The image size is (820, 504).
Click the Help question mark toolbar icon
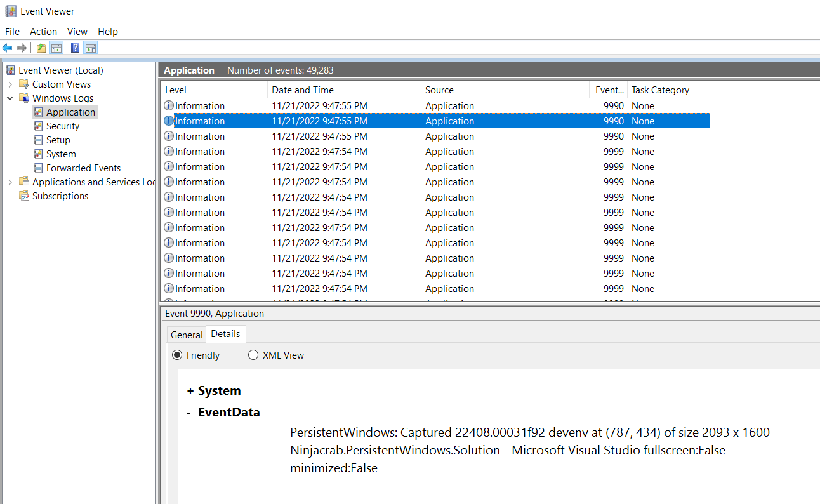[x=74, y=47]
